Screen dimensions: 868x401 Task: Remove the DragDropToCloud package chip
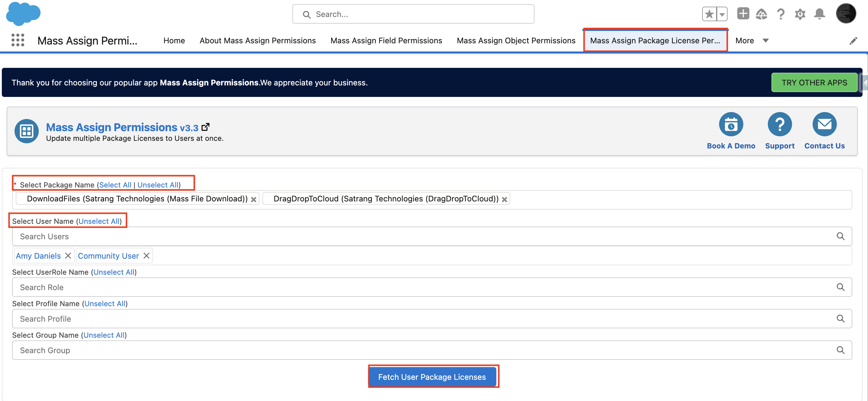pos(504,199)
